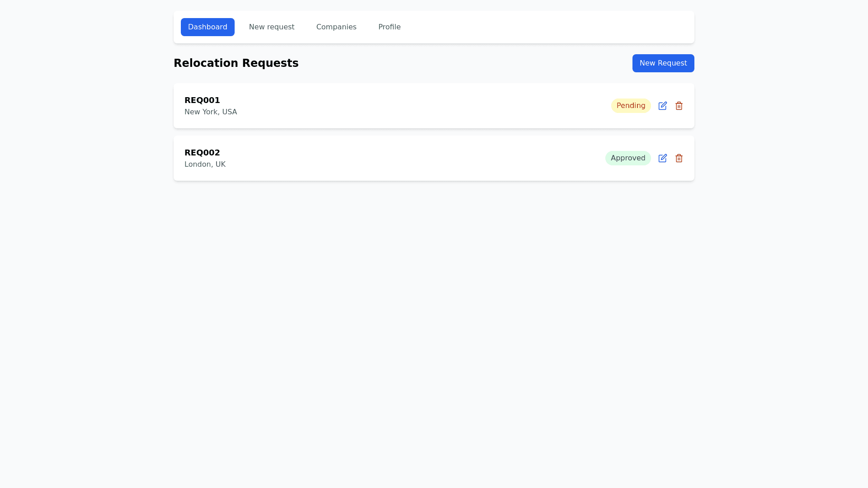Open the Profile tab
The image size is (868, 488).
389,27
